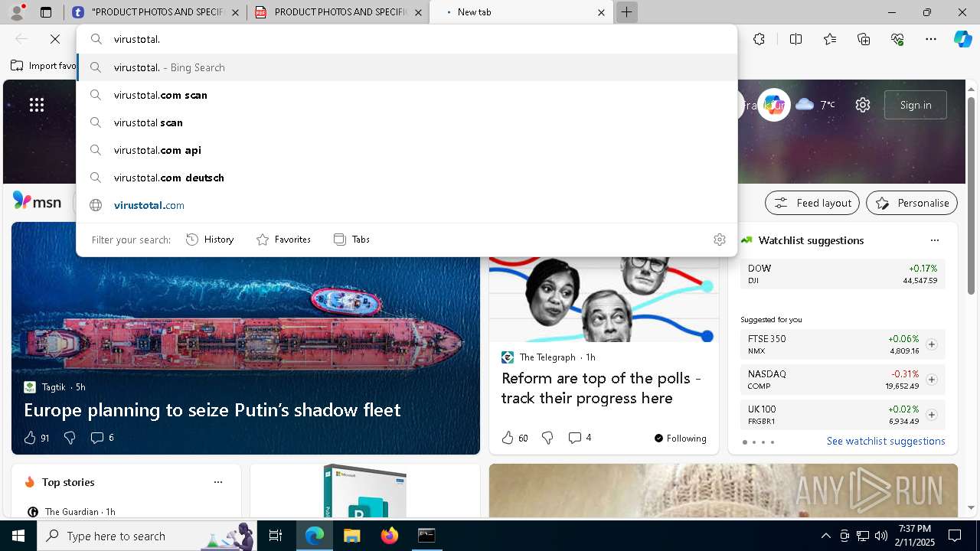Image resolution: width=980 pixels, height=551 pixels.
Task: Switch to PRODUCT PHOTOS PDF tab
Action: [338, 12]
